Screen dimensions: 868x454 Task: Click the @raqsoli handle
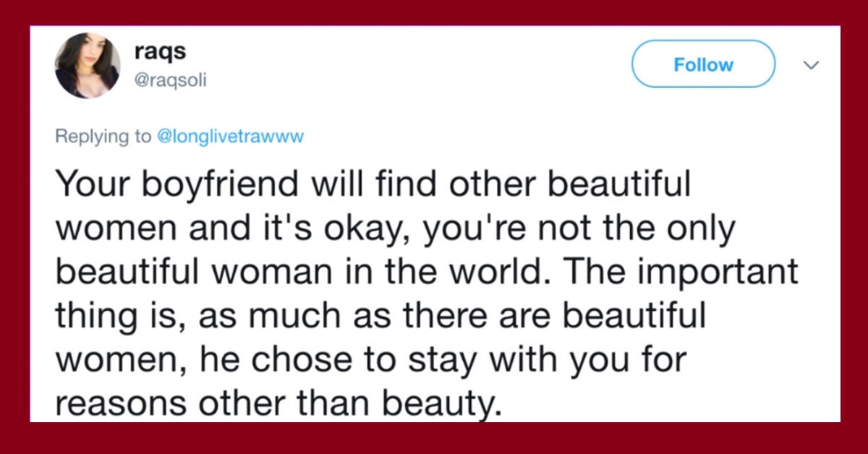[x=171, y=80]
